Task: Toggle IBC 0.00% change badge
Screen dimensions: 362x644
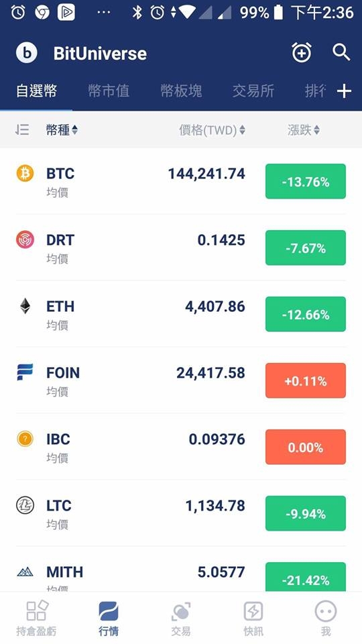Action: point(306,447)
